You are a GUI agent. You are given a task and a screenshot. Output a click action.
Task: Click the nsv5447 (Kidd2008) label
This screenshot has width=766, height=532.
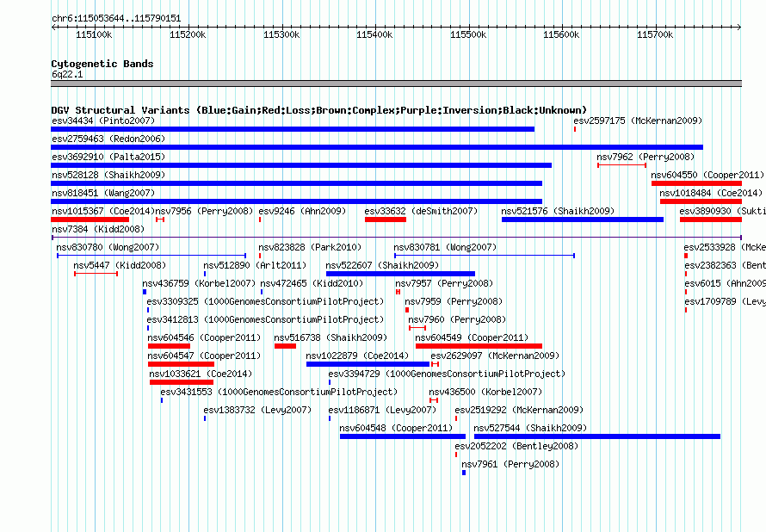(x=120, y=265)
